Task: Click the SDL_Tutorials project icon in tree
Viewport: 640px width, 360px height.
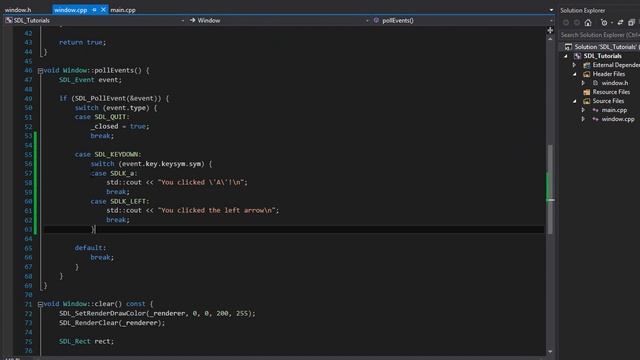Action: [578, 56]
